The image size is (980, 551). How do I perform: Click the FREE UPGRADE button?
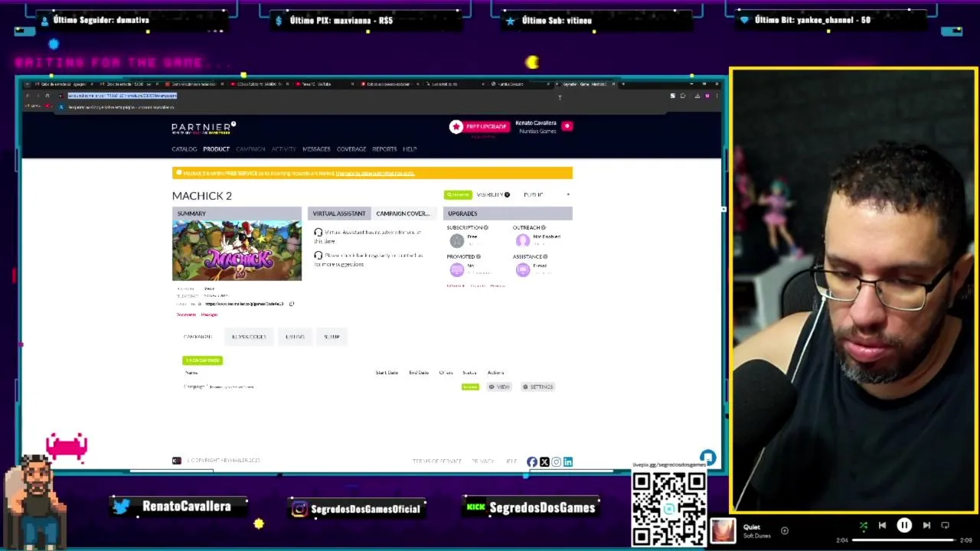tap(486, 126)
